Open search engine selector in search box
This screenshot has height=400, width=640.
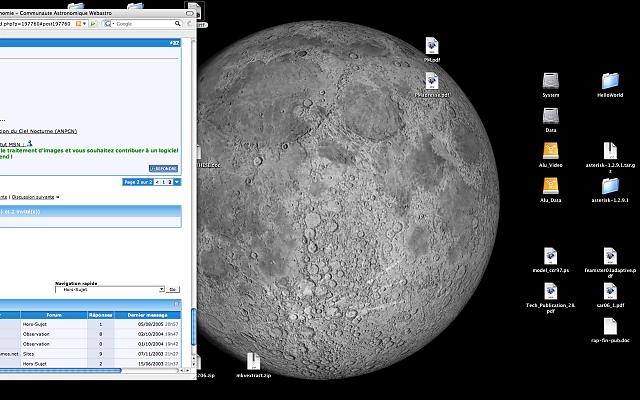tap(109, 24)
